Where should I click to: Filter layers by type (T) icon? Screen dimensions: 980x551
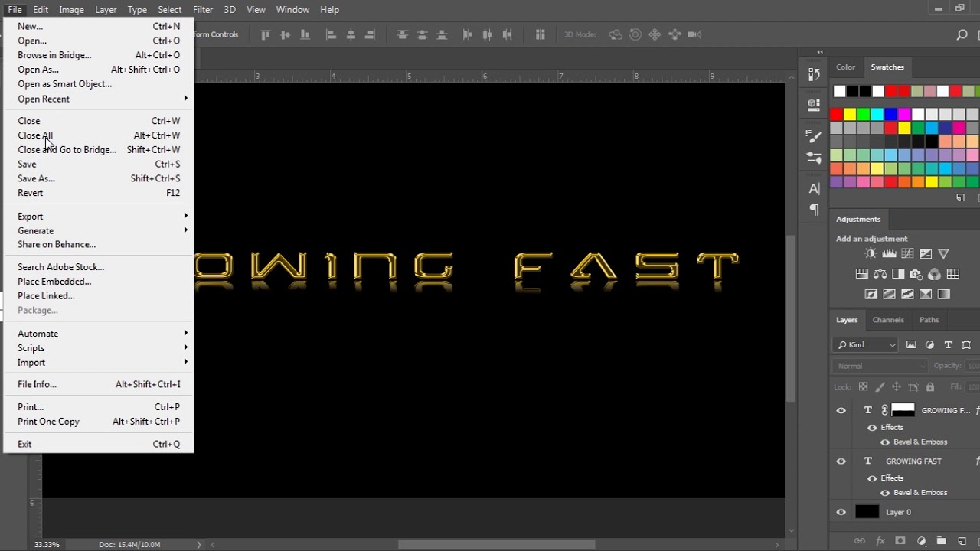click(948, 345)
